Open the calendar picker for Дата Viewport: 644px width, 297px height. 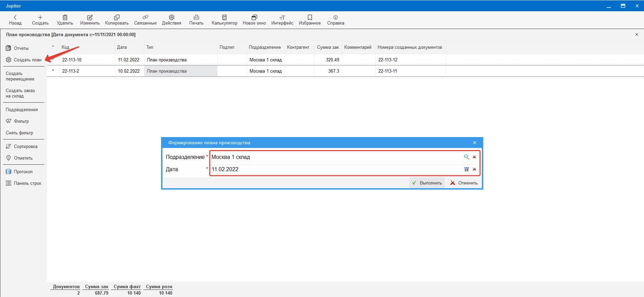point(467,169)
